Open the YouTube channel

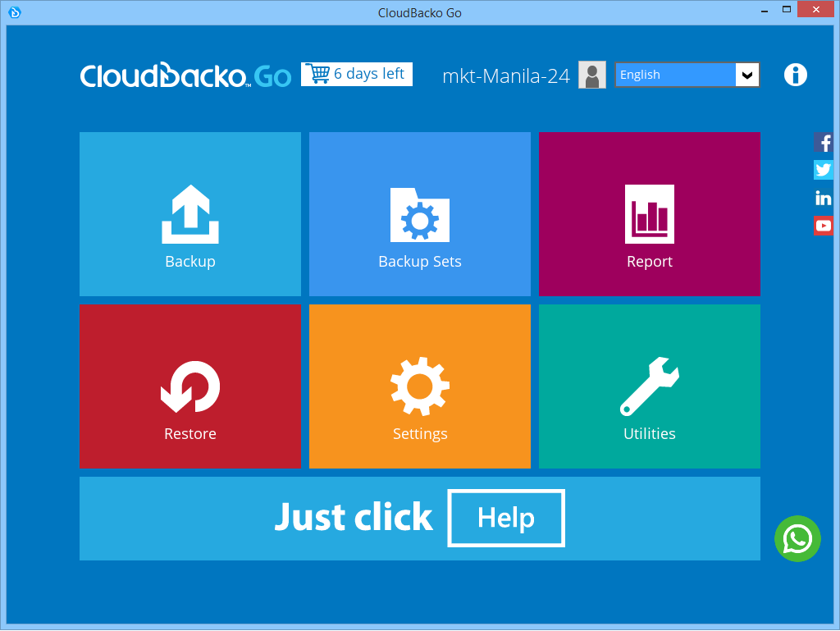pos(824,225)
